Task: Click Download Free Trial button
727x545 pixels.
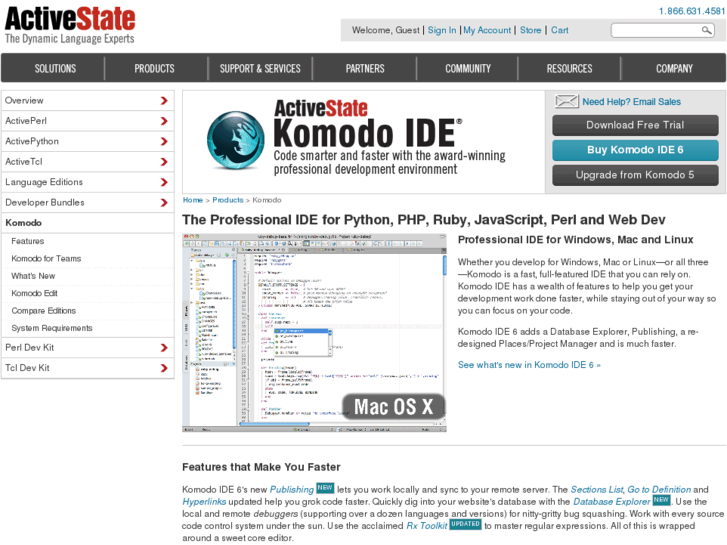Action: (635, 125)
